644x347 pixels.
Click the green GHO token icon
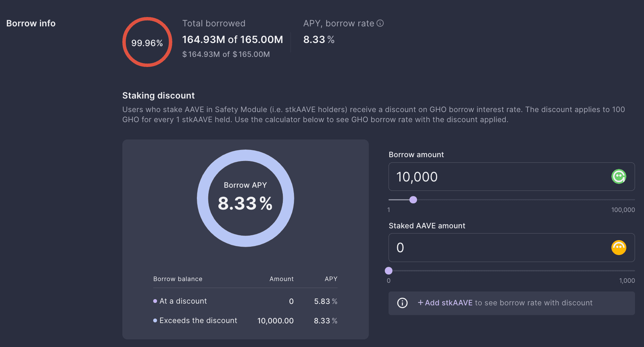pos(619,177)
